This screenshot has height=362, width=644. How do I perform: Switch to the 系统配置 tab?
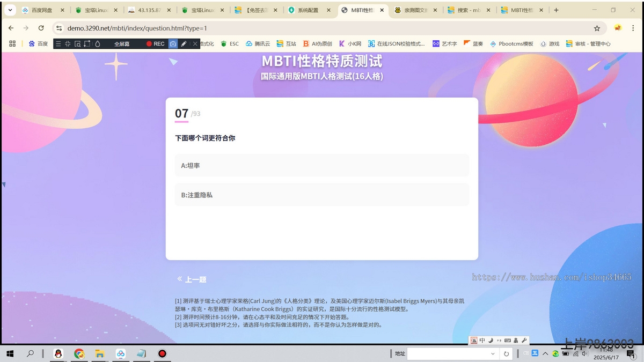308,10
